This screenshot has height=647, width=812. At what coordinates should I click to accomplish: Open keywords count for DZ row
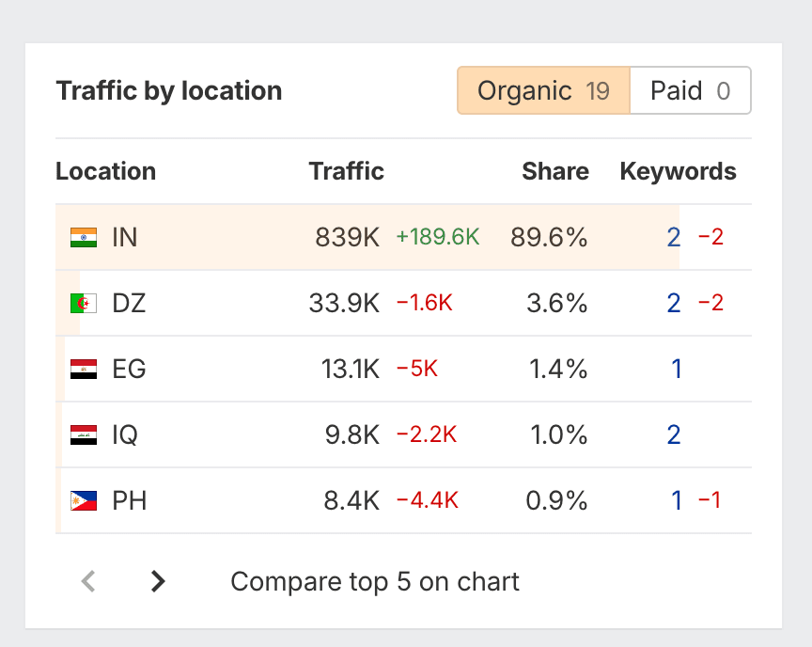click(673, 304)
